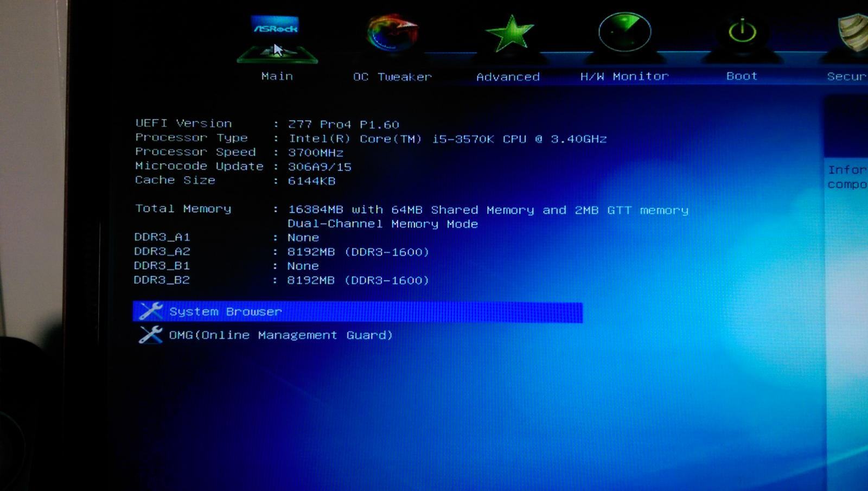The height and width of the screenshot is (491, 868).
Task: Click the DDR3_A2 slot label
Action: (162, 251)
